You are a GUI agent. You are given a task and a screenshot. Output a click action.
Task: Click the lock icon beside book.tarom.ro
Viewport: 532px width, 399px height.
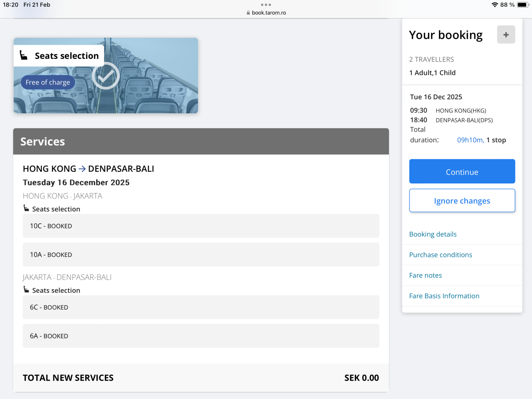(x=248, y=13)
